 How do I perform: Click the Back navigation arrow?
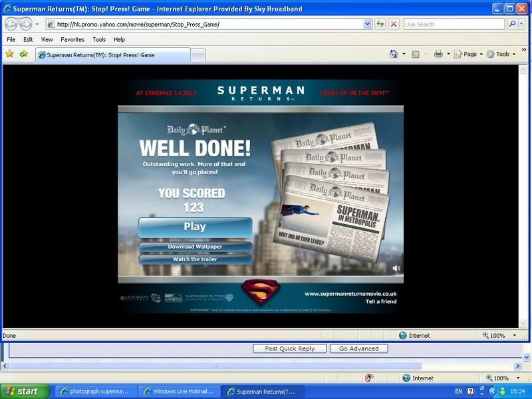tap(11, 24)
